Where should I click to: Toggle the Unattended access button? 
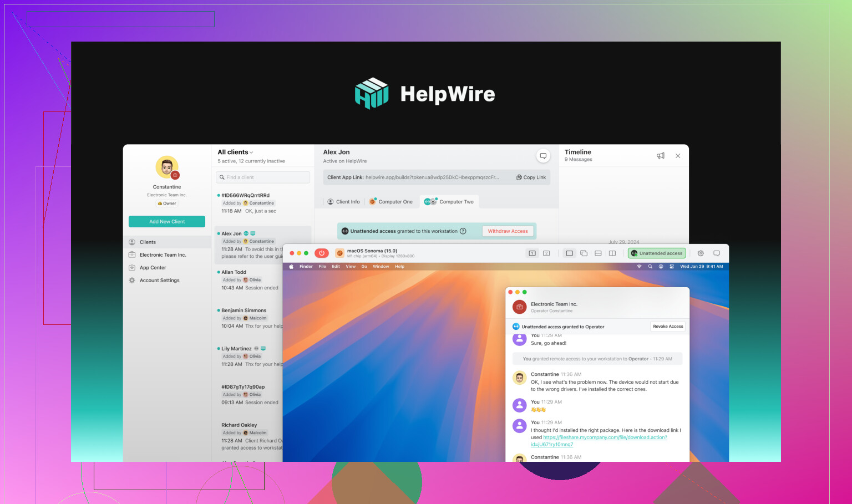657,253
